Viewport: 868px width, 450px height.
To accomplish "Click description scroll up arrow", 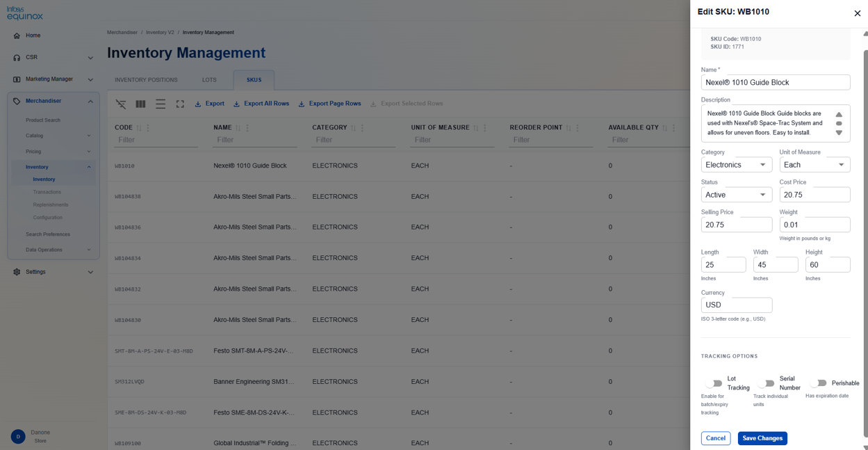I will point(839,115).
